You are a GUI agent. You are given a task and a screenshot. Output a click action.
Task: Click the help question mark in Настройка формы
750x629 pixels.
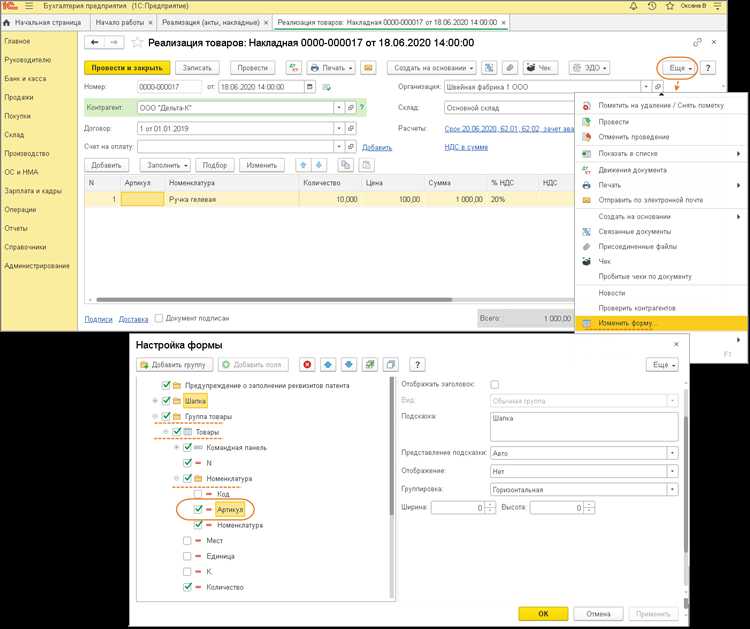[417, 365]
